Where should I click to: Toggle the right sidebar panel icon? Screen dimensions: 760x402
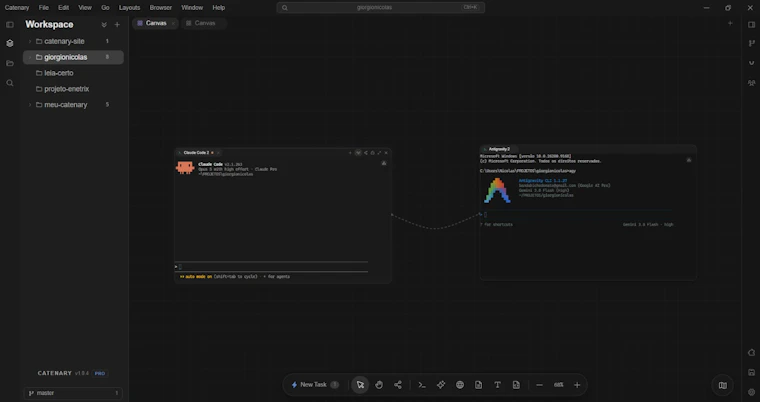751,24
